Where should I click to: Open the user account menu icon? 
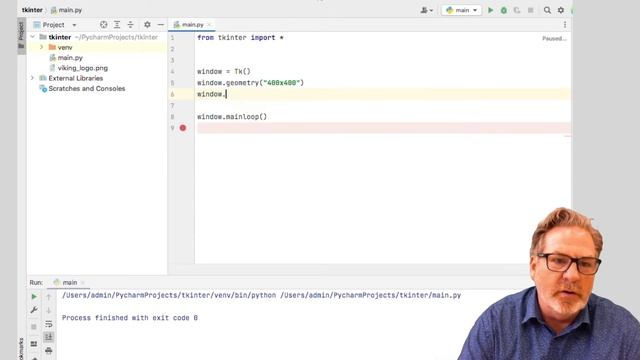coord(427,10)
